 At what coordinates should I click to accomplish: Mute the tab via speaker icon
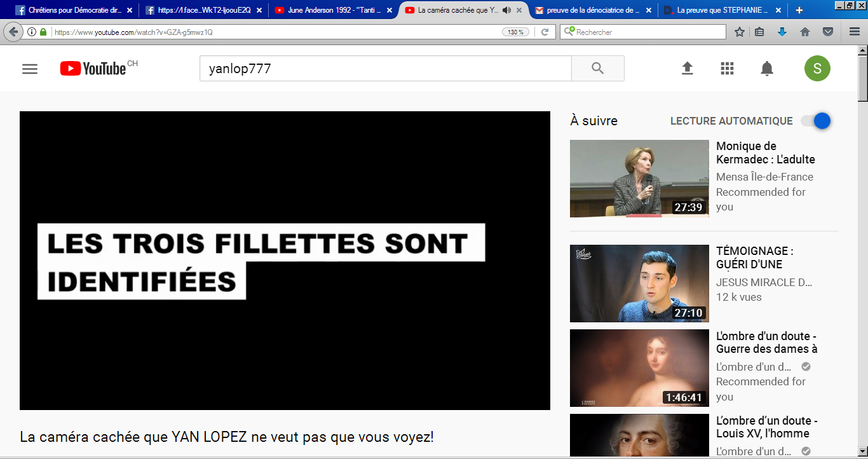pyautogui.click(x=506, y=10)
